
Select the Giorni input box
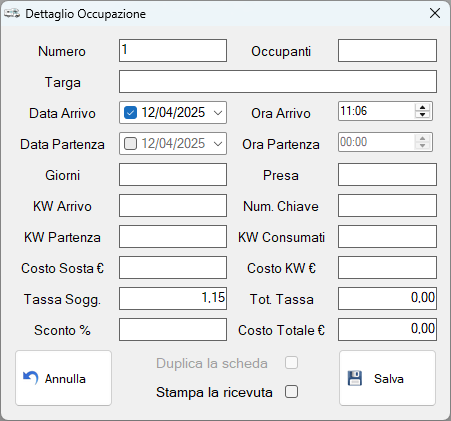pos(173,175)
